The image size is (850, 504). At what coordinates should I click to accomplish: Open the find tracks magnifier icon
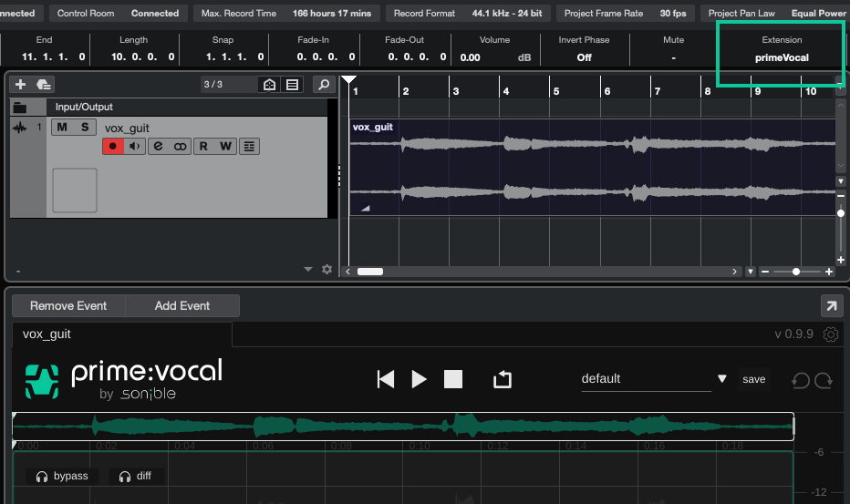[324, 85]
